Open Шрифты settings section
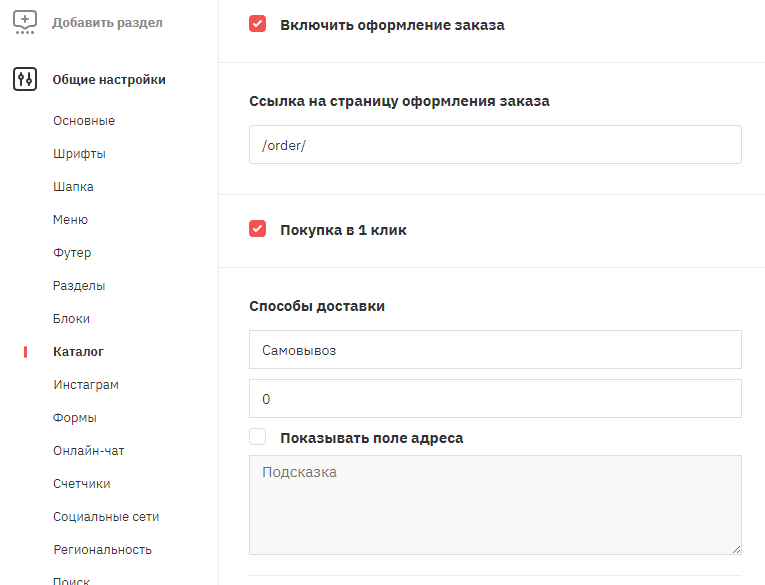 pos(80,154)
